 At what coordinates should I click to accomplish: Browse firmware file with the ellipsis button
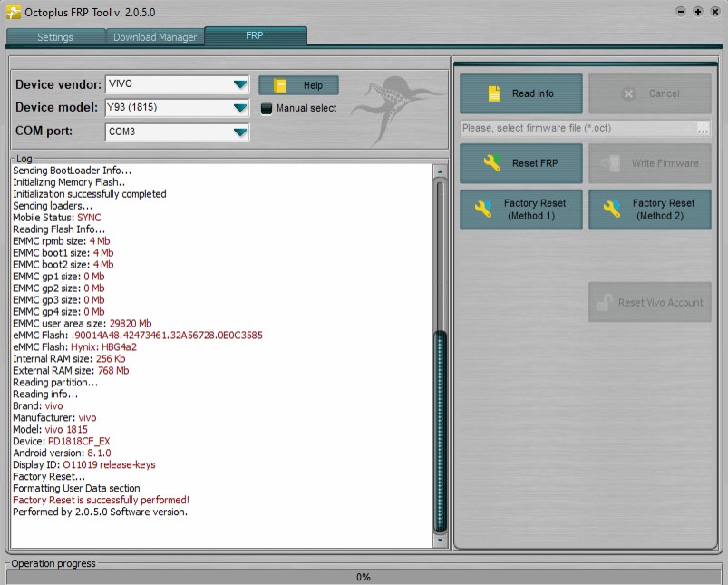703,128
